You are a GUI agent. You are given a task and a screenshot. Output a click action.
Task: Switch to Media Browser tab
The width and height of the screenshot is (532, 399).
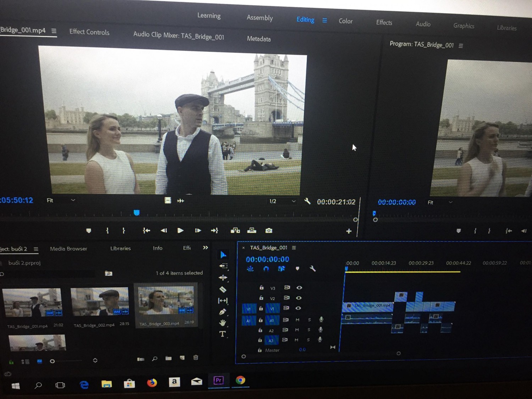[x=68, y=249]
